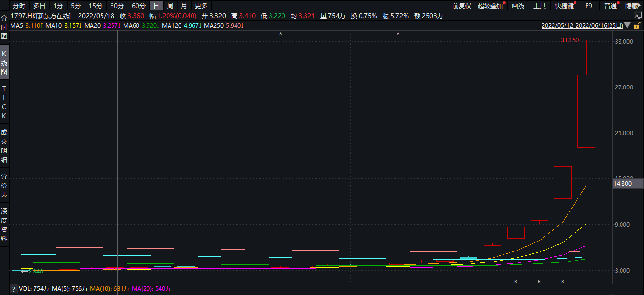Click the 超级叠加 overlay button
Viewport: 644px width, 295px height.
(x=491, y=6)
